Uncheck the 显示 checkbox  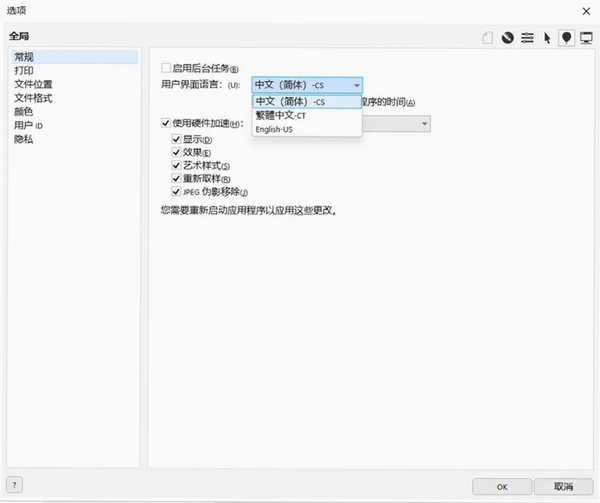176,139
